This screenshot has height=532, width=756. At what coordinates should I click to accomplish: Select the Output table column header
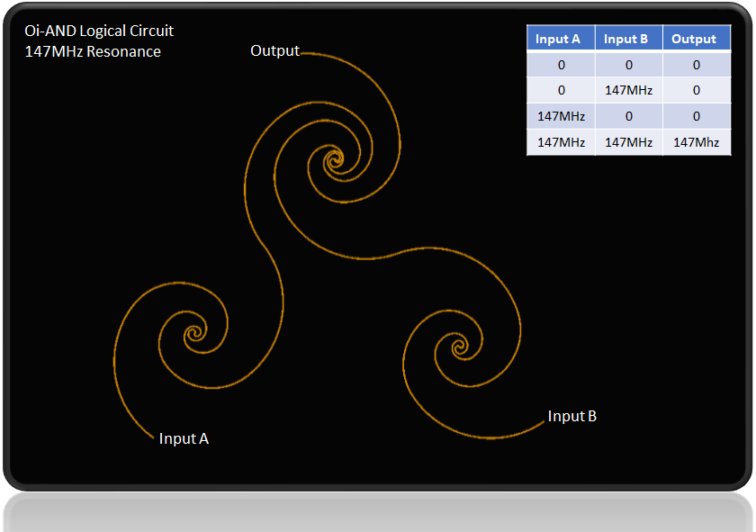click(x=697, y=39)
